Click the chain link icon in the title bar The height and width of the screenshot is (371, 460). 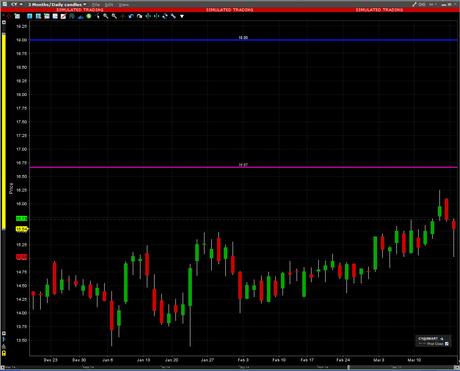point(422,4)
